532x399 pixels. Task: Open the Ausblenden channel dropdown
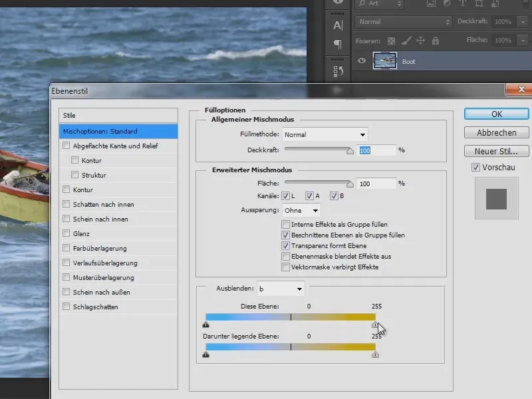281,289
